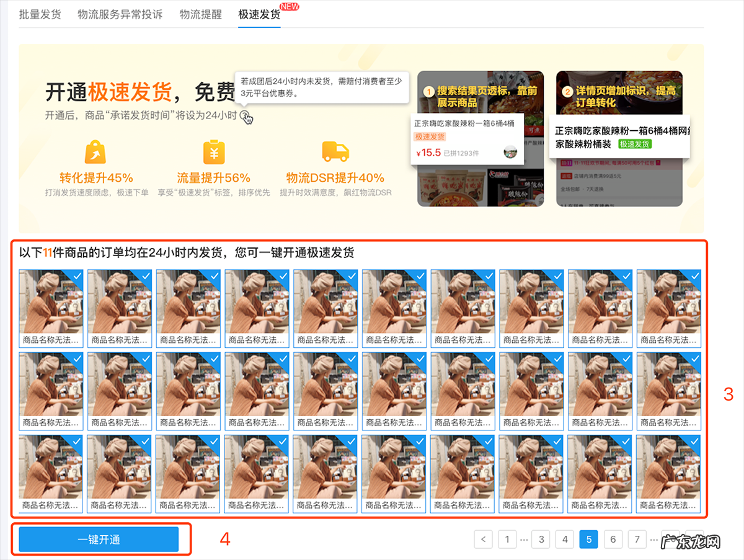Open the 物流服务异常投诉 tab
Screen dimensions: 744x560
120,14
